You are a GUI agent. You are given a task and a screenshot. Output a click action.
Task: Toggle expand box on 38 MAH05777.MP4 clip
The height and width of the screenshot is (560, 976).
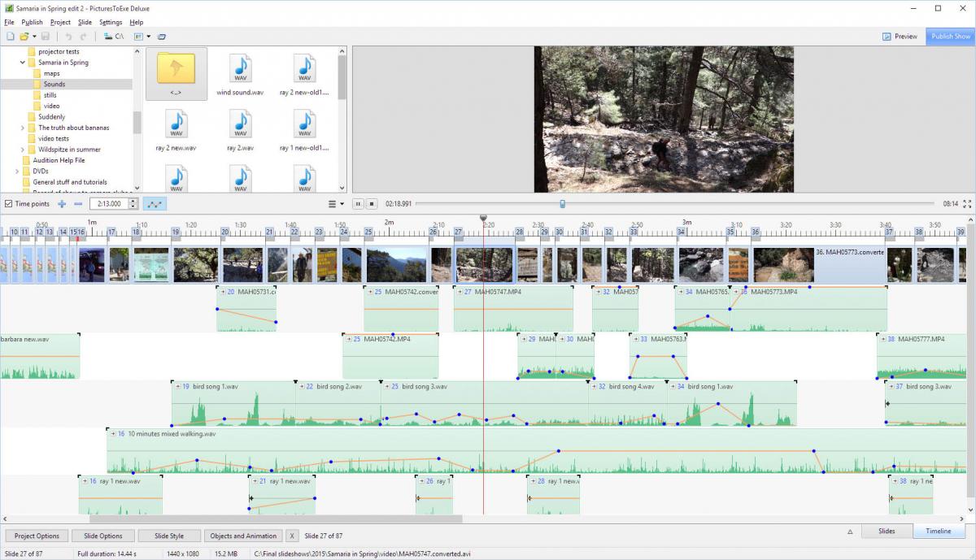882,339
